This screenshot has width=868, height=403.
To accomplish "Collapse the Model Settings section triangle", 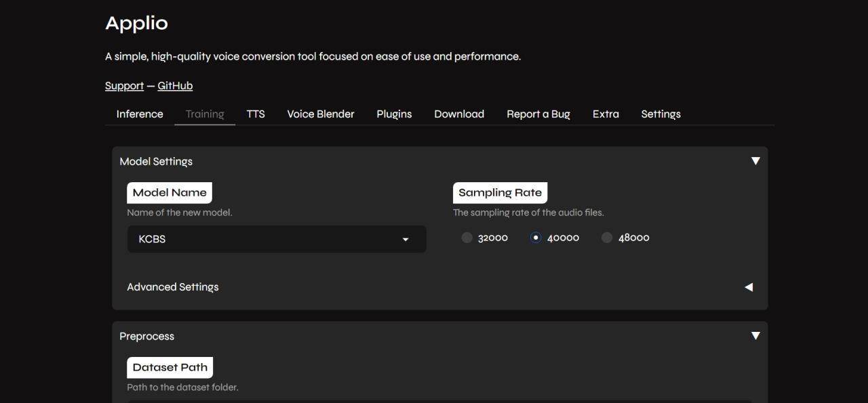I will 755,161.
